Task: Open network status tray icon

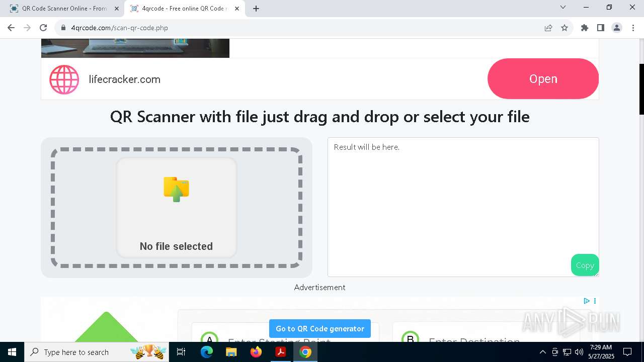Action: (567, 352)
